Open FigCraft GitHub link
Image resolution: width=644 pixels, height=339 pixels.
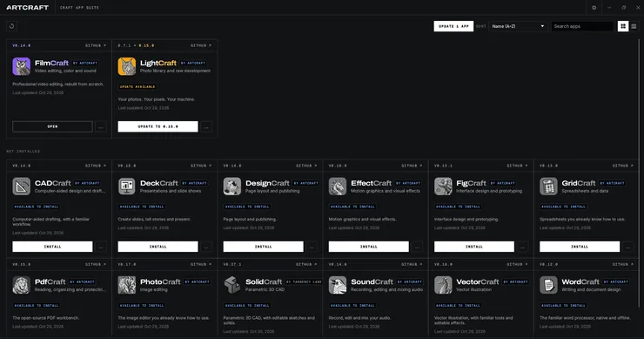click(x=517, y=166)
